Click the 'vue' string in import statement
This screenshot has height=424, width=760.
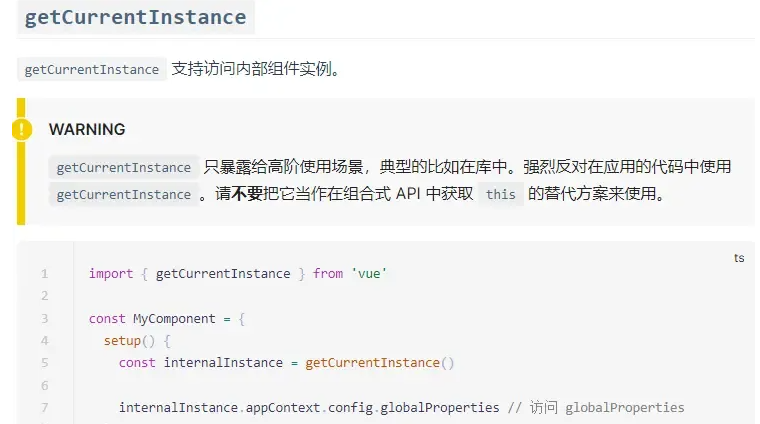tap(369, 274)
